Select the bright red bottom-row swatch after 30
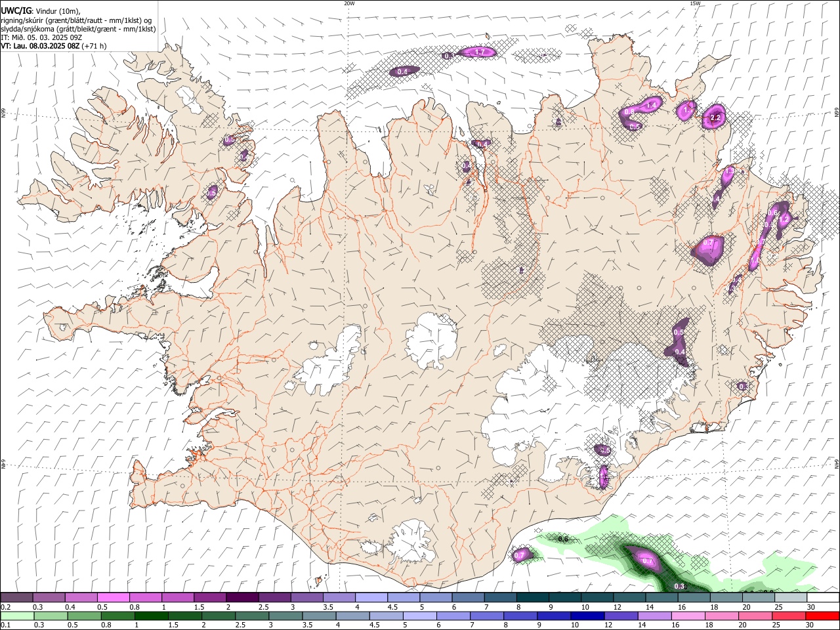This screenshot has height=630, width=840. click(x=823, y=616)
